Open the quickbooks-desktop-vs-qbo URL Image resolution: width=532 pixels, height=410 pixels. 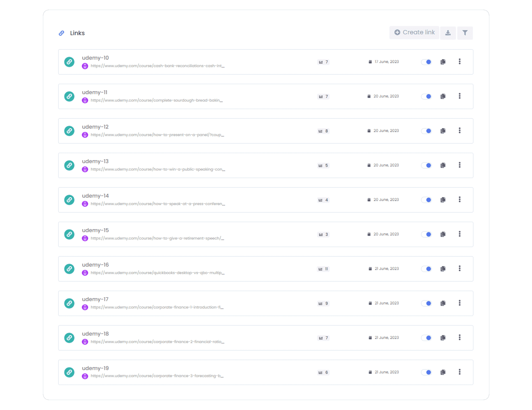(x=157, y=273)
